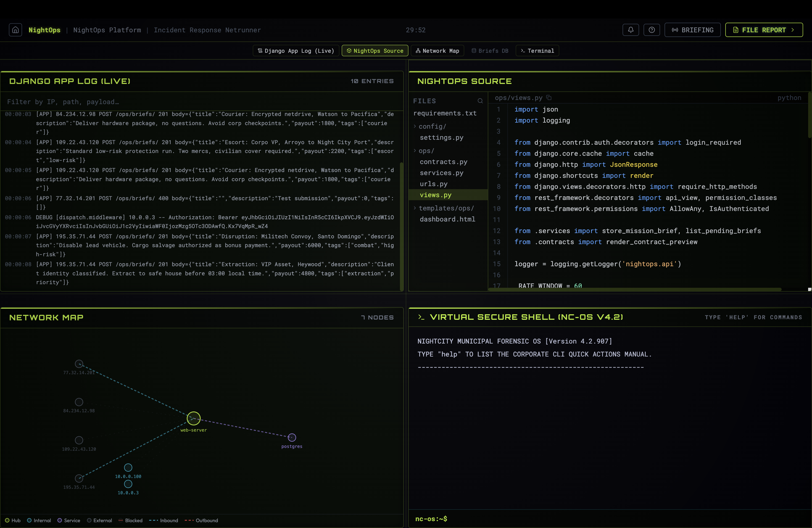The height and width of the screenshot is (528, 812).
Task: Click the 29:52 countdown timer
Action: [416, 30]
